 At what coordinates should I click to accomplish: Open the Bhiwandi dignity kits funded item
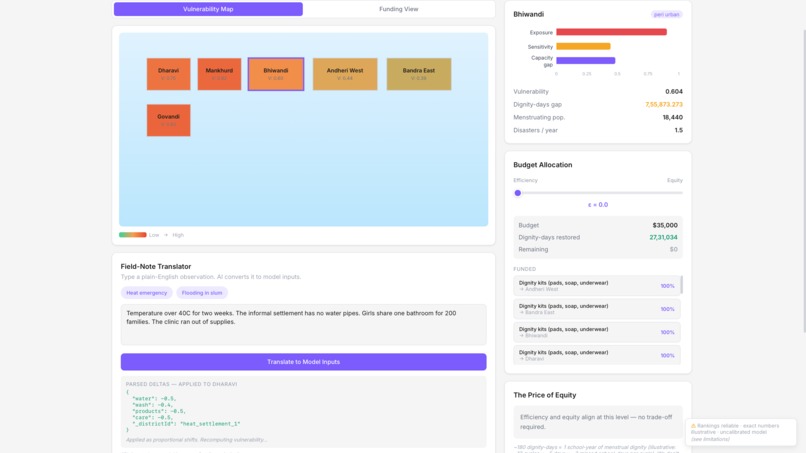point(597,332)
